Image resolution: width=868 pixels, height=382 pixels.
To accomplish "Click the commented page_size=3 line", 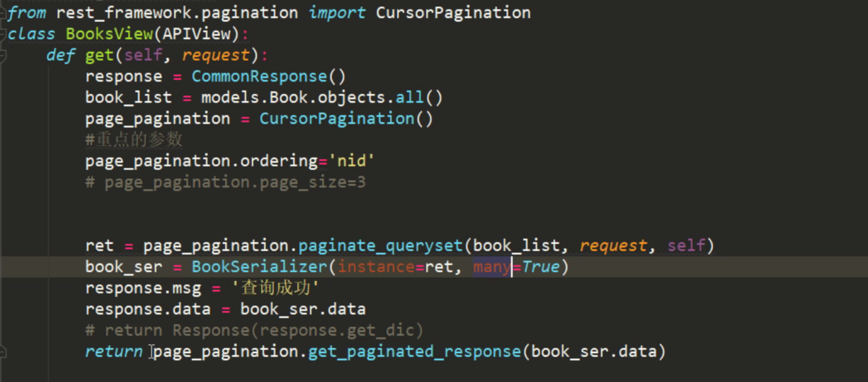I will pos(226,183).
